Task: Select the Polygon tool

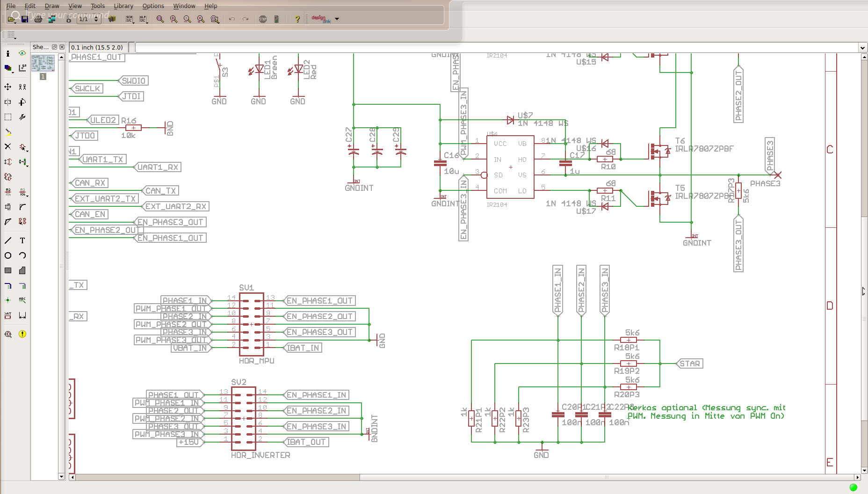Action: coord(22,270)
